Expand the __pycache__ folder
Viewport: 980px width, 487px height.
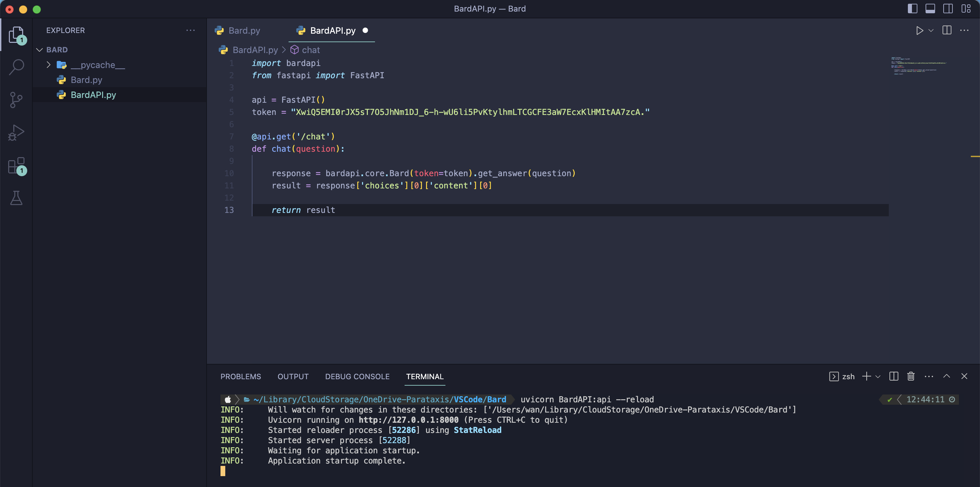tap(48, 65)
